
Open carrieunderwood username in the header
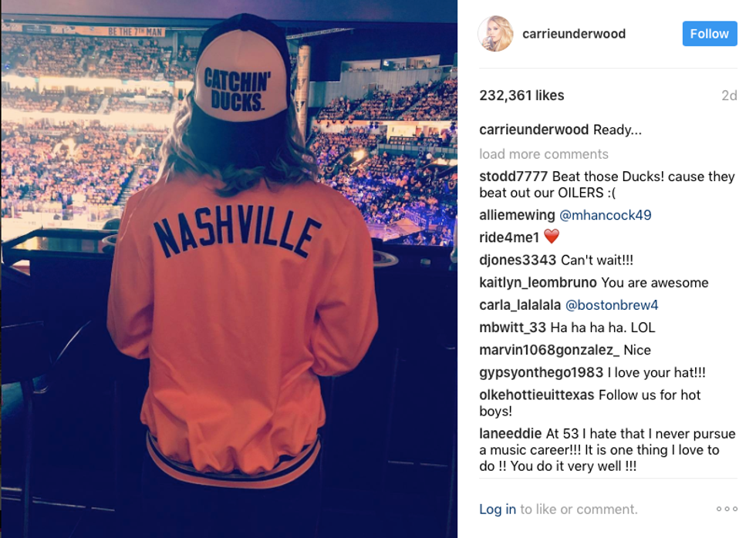tap(574, 34)
